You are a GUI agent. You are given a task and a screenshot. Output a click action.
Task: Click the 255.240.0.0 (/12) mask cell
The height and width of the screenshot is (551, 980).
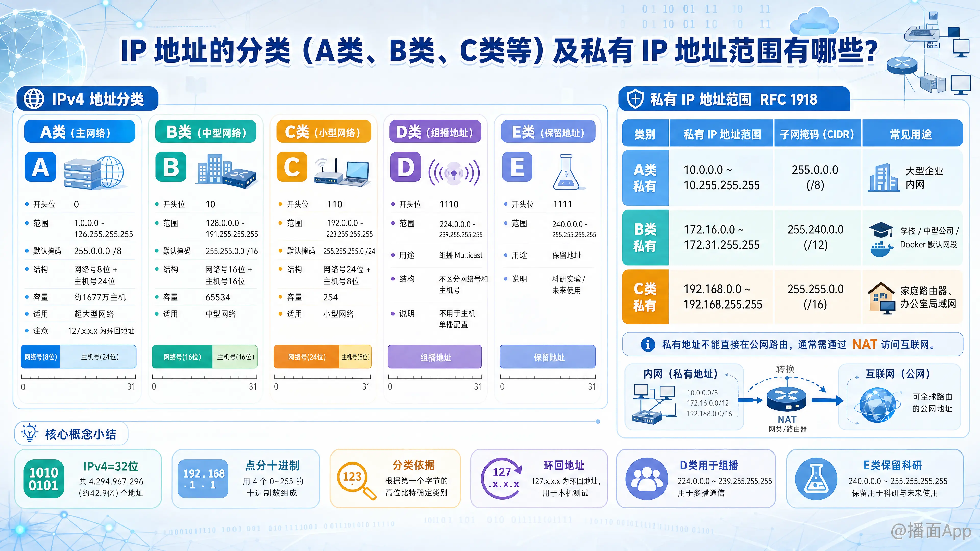[817, 237]
